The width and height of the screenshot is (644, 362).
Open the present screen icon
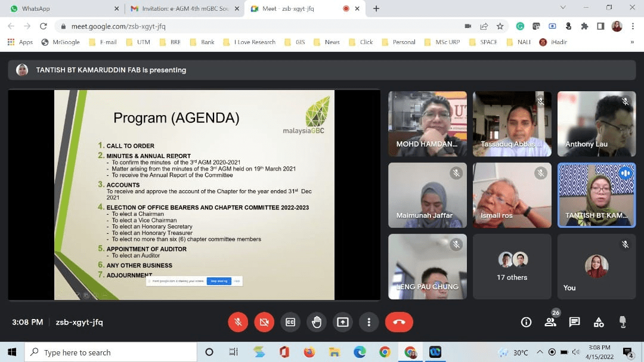tap(343, 322)
